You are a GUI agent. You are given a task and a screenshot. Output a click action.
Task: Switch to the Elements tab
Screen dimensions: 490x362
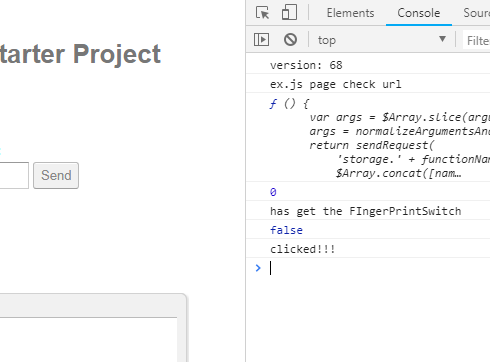click(x=350, y=13)
